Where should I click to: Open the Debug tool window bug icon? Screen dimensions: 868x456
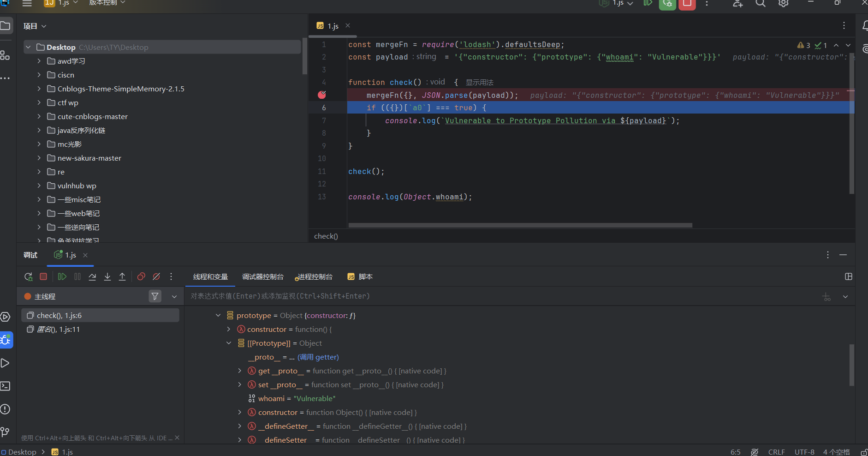click(x=6, y=340)
